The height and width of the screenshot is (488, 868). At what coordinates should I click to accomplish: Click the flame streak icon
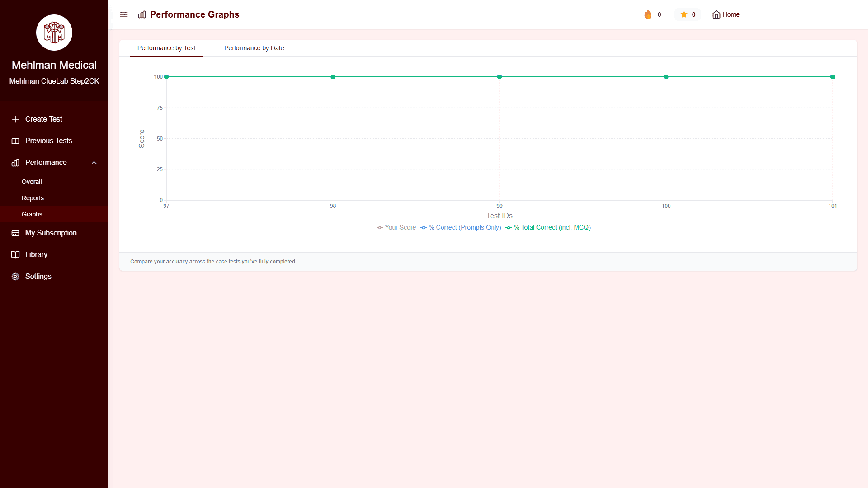click(x=648, y=14)
